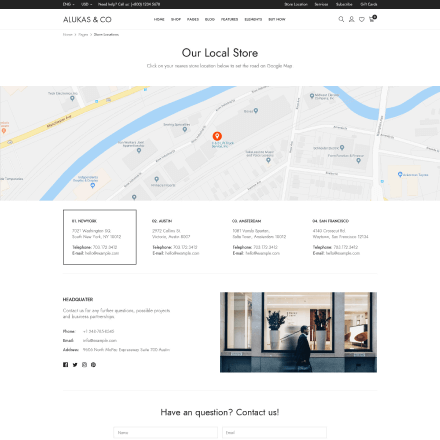Click the call-us help phone number in top bar
The image size is (440, 440).
(145, 4)
